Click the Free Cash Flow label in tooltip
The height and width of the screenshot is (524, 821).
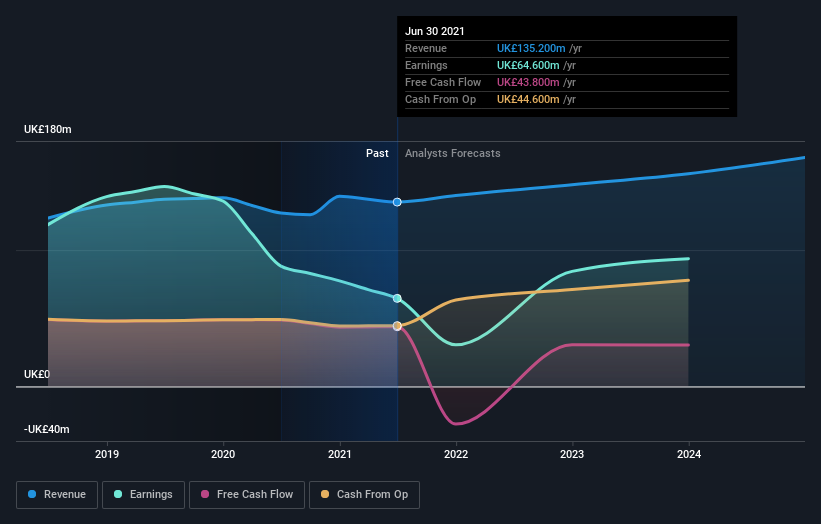(x=443, y=82)
